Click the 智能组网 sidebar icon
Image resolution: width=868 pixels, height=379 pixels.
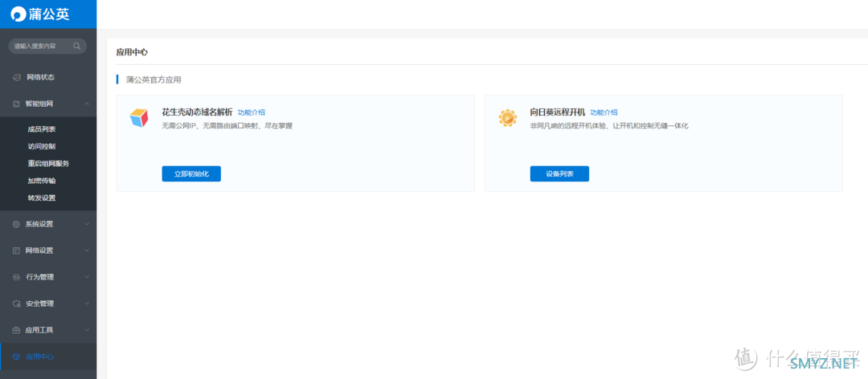[16, 104]
